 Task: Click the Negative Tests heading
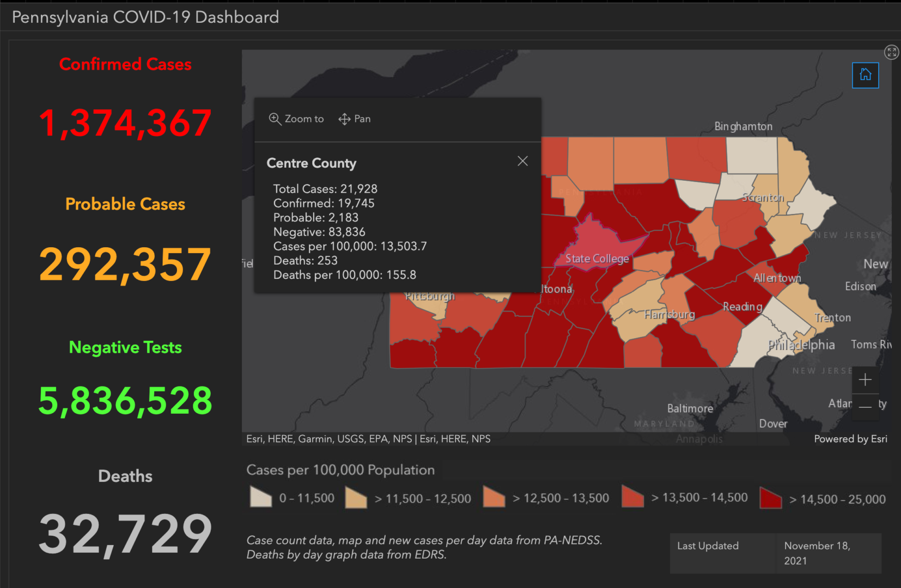click(x=125, y=347)
